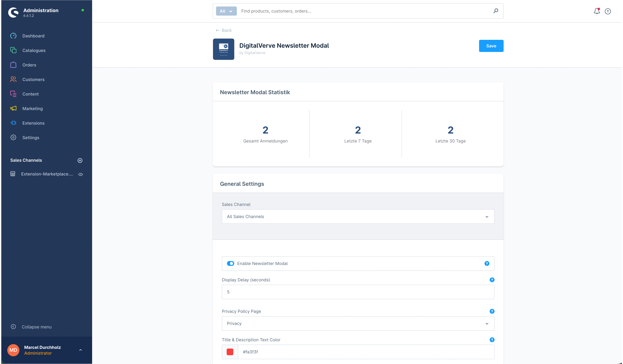Go to the Marketing menu

tap(32, 108)
